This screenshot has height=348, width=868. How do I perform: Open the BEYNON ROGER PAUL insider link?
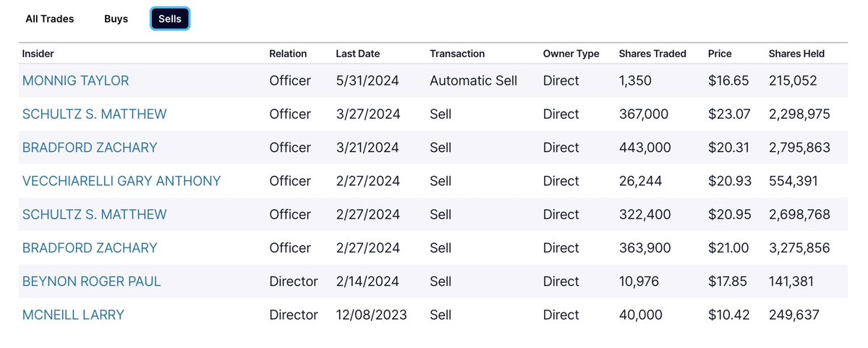coord(91,281)
